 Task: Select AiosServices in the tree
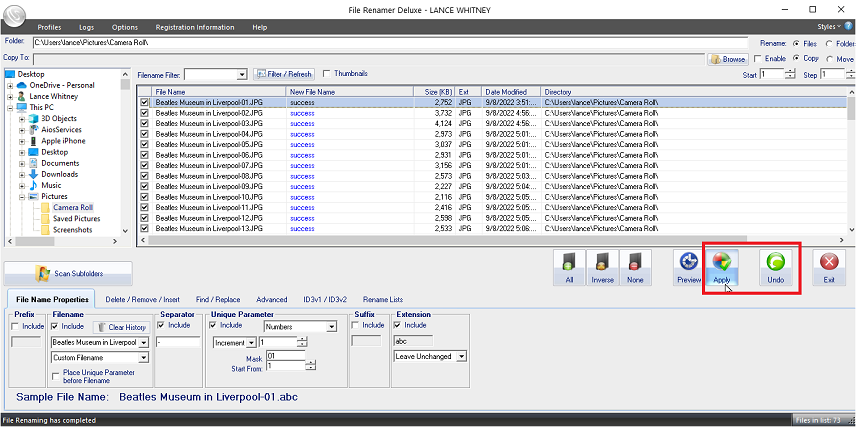(61, 129)
